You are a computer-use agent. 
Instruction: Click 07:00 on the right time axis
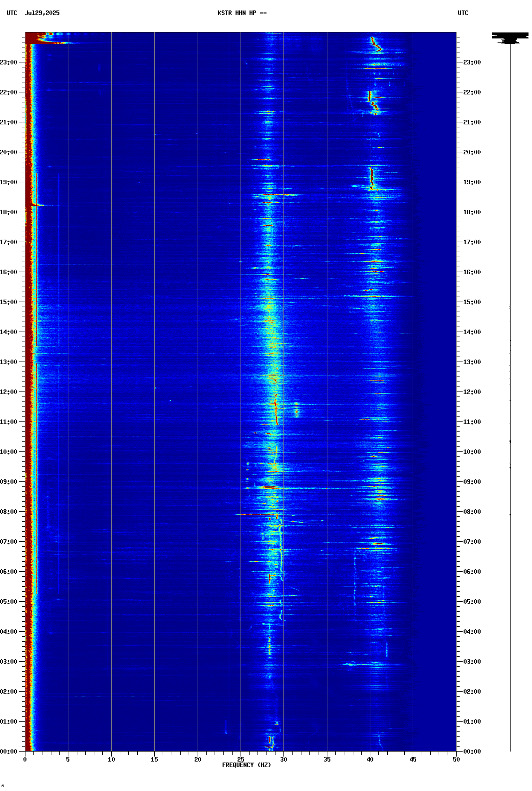472,542
